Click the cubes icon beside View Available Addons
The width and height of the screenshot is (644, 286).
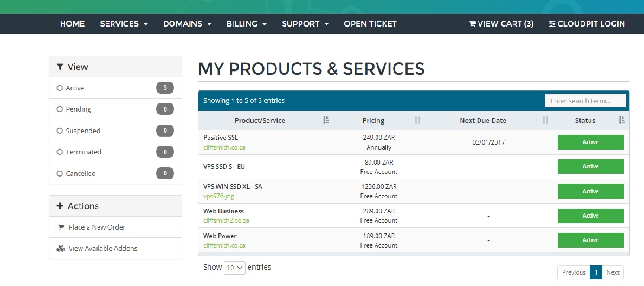(x=61, y=248)
